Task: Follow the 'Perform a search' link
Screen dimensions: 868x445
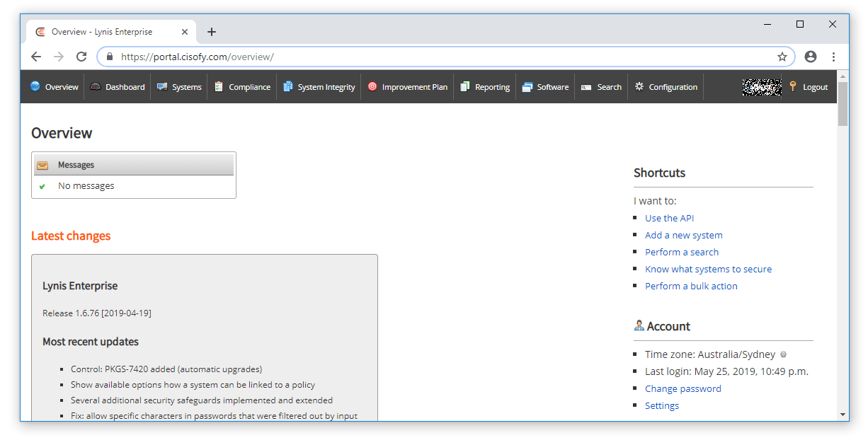Action: (x=681, y=252)
